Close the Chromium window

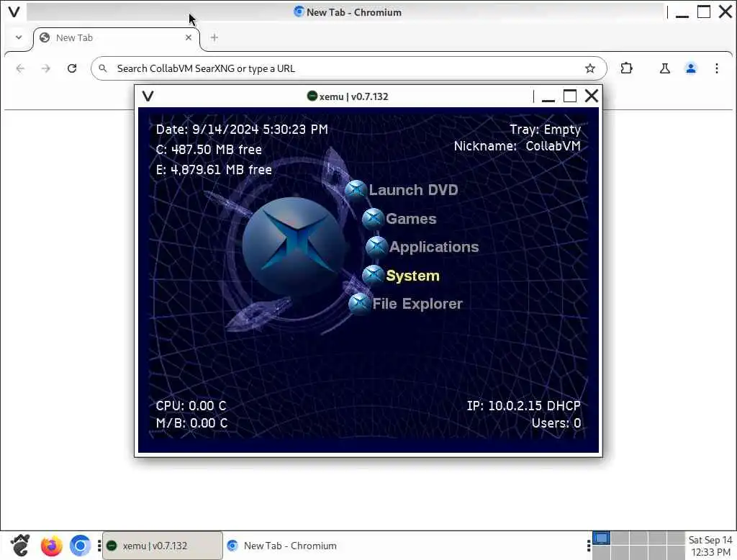725,12
